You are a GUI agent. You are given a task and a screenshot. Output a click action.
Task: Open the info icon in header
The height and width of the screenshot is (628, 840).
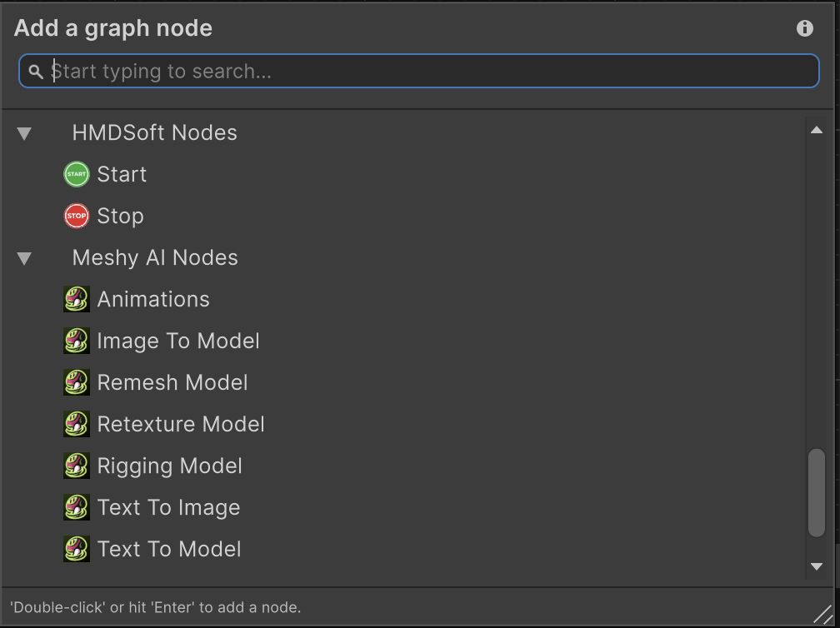(x=804, y=28)
